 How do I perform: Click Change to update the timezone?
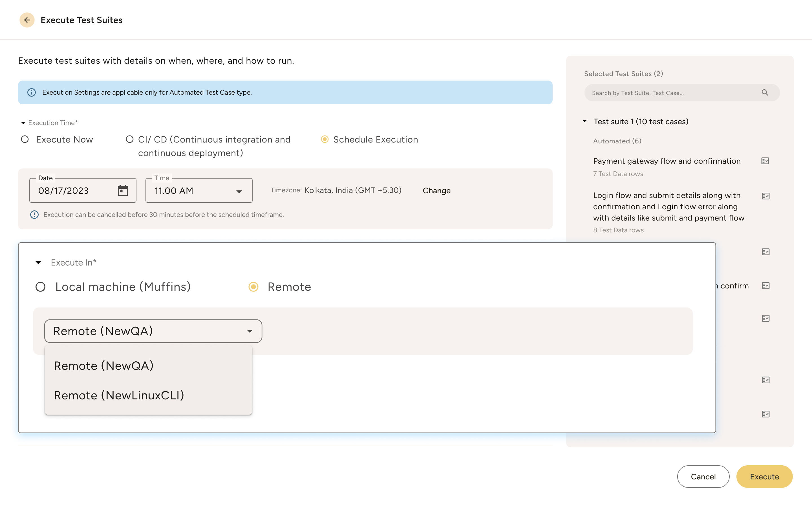point(436,190)
